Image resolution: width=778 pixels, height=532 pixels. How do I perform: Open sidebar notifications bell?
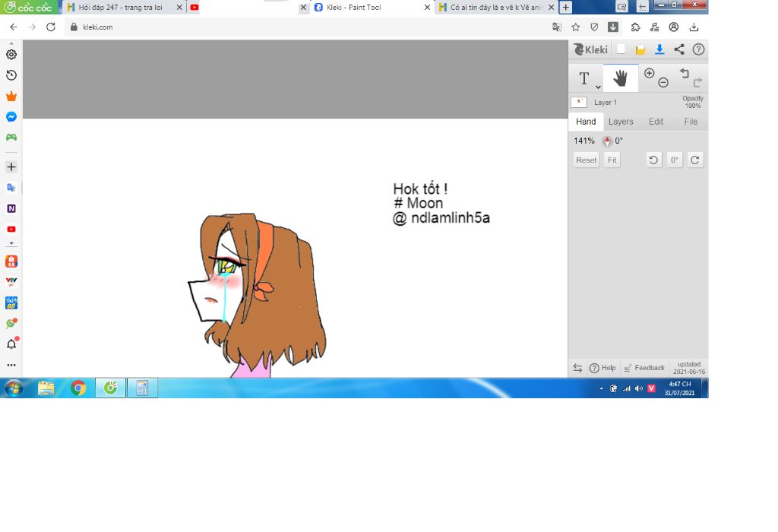point(11,344)
